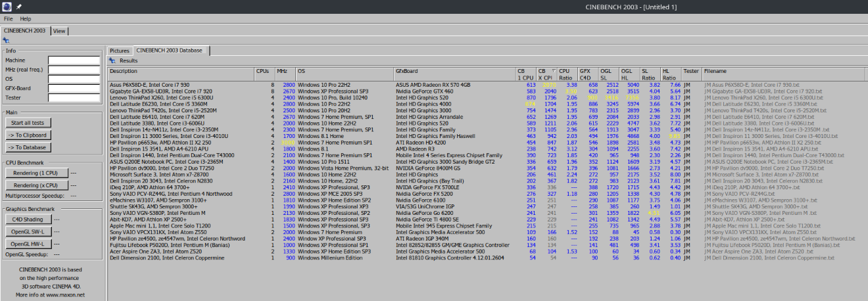This screenshot has height=301, width=868.
Task: Click the To Database button
Action: tap(28, 148)
